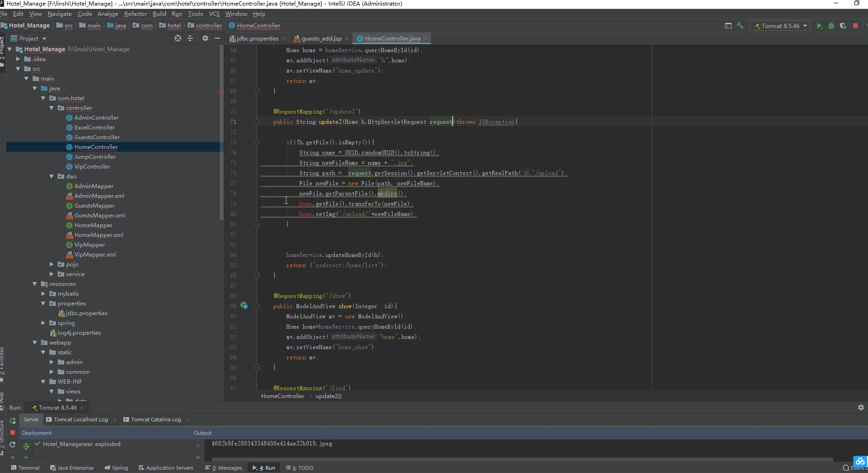Open the Terminal tool window
Screen dimensions: 868x473
25,468
